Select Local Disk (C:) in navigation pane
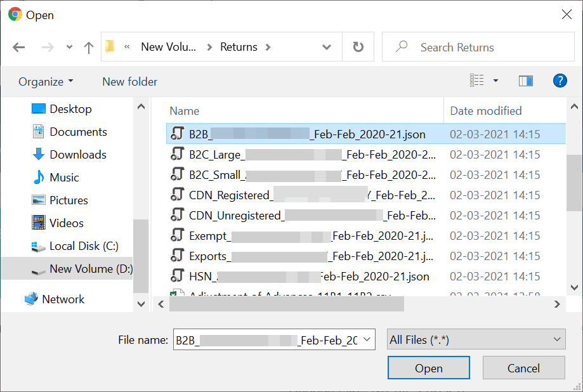This screenshot has width=583, height=392. pyautogui.click(x=75, y=246)
